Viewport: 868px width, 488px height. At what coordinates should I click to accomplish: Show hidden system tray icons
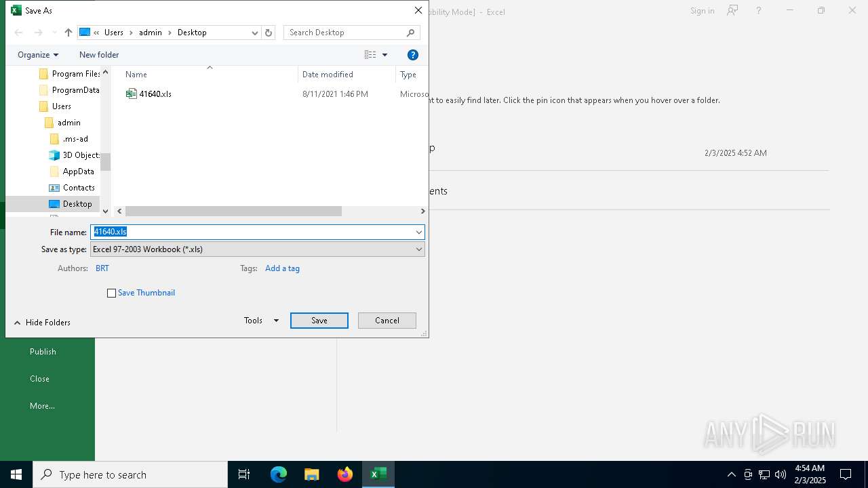731,474
